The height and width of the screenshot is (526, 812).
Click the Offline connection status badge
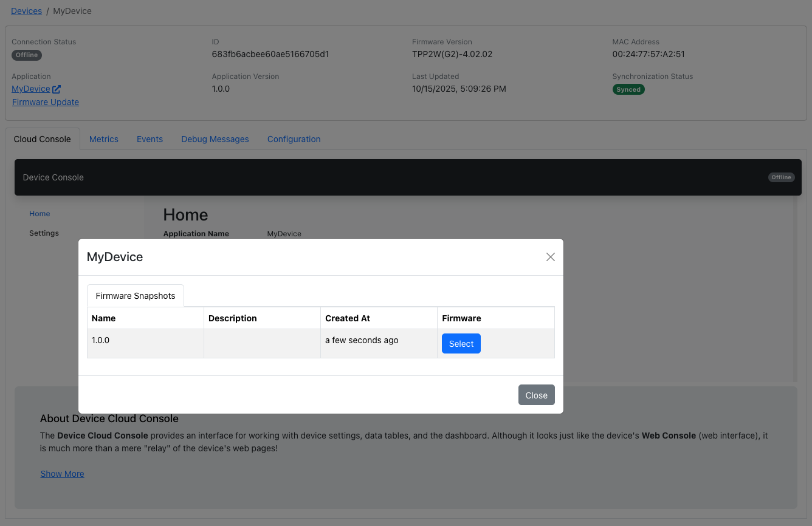click(x=27, y=55)
